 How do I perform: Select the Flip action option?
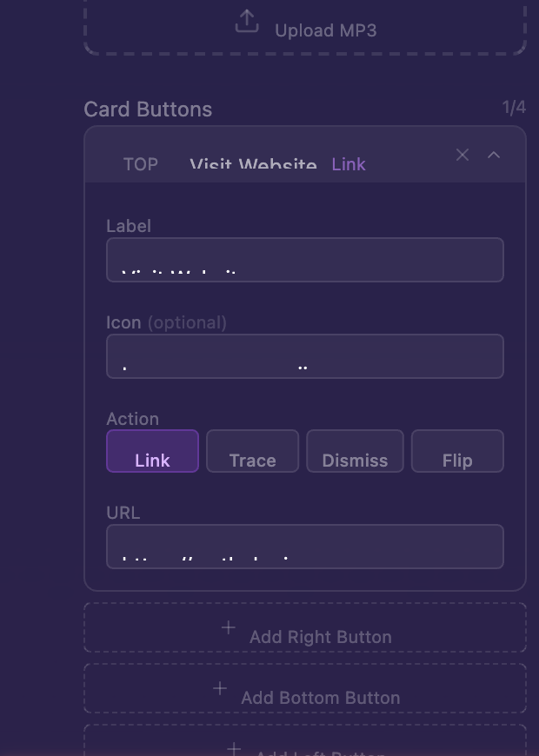point(457,451)
